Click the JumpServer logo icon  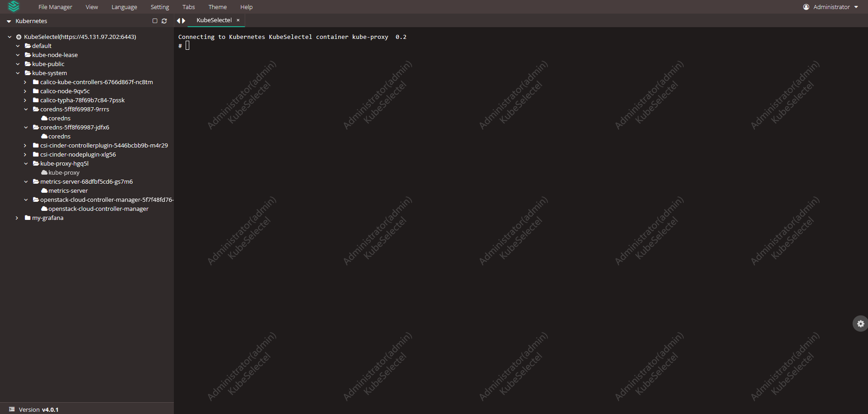pos(14,6)
